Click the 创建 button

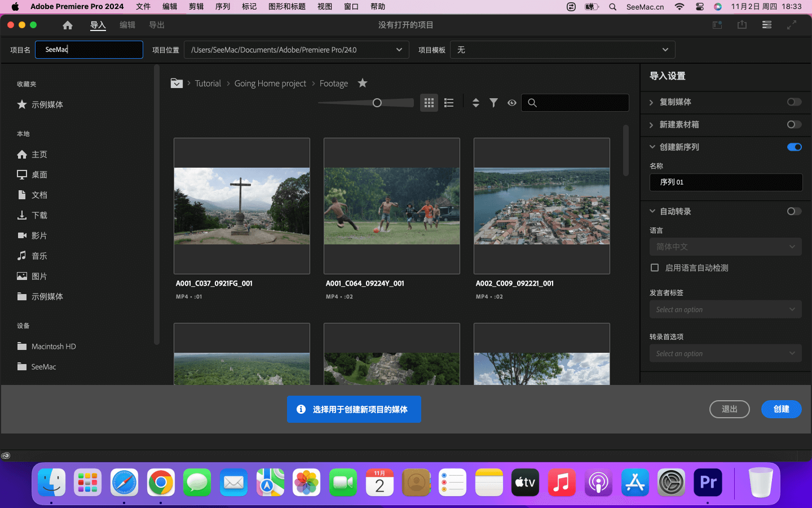[781, 409]
